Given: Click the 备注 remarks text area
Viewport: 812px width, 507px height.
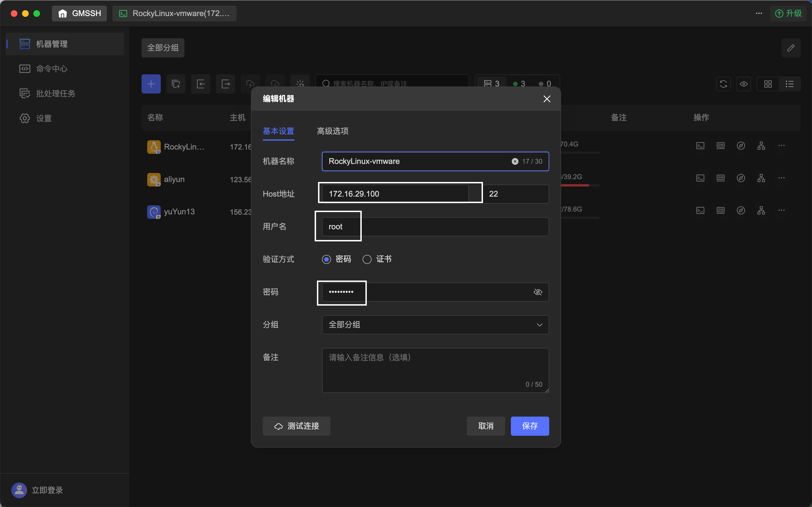Looking at the screenshot, I should (435, 370).
